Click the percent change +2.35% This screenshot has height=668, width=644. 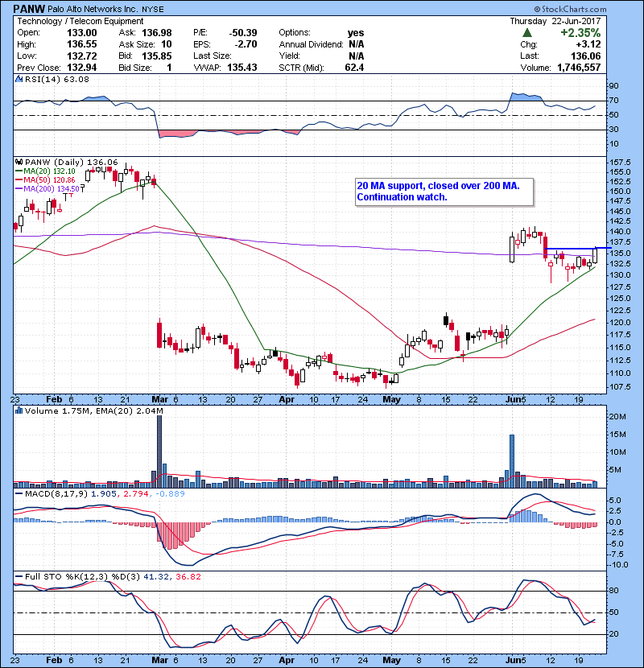tap(580, 33)
